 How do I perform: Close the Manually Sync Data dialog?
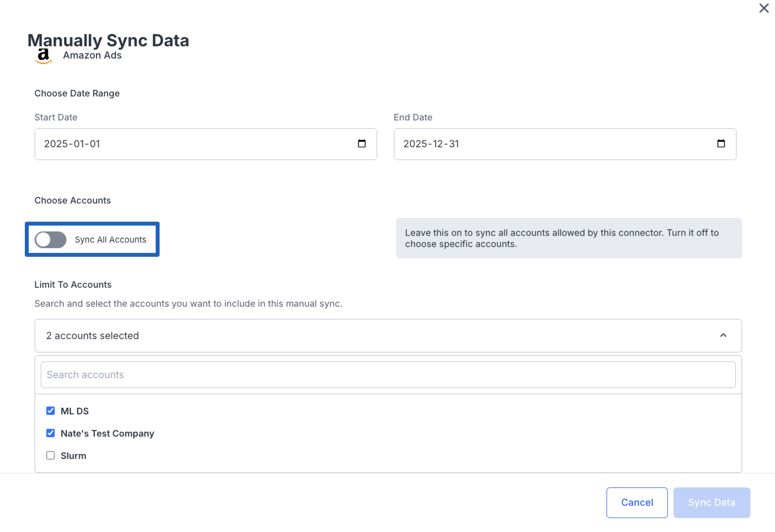click(764, 8)
